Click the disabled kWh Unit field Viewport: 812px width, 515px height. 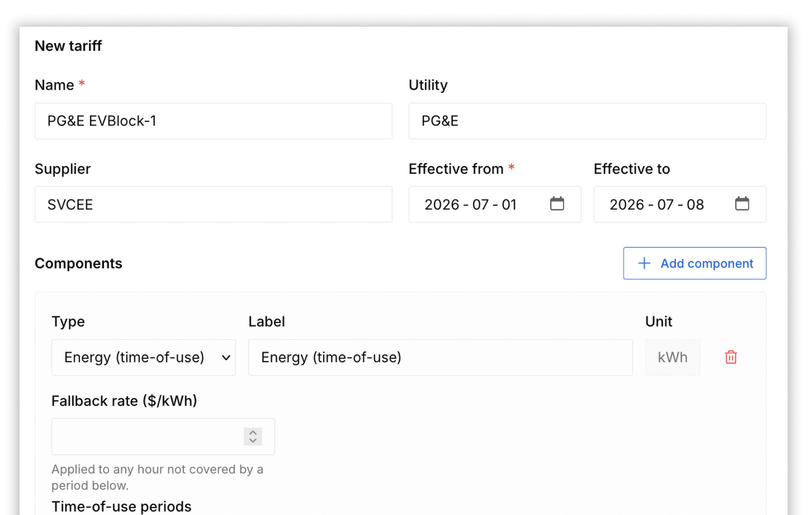pos(672,357)
